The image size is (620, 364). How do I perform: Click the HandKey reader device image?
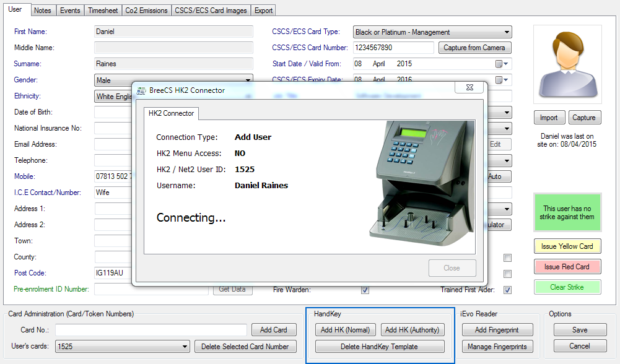pyautogui.click(x=421, y=179)
